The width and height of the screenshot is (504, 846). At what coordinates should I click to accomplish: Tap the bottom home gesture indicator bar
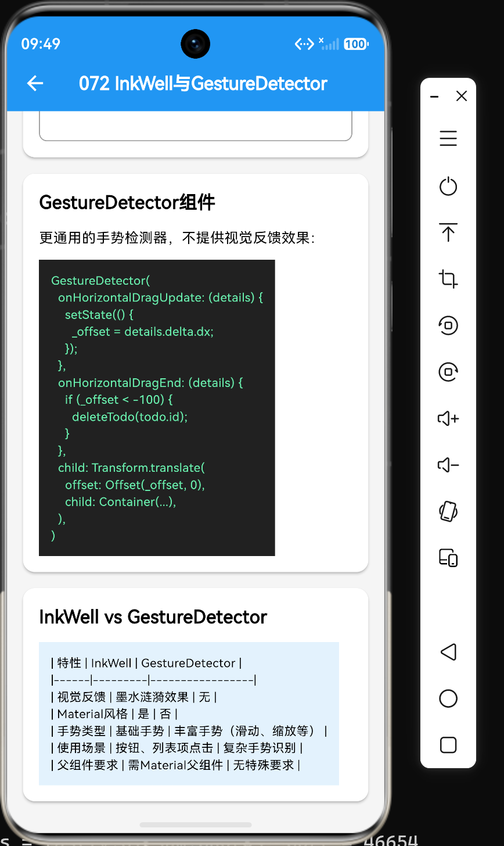click(x=196, y=825)
